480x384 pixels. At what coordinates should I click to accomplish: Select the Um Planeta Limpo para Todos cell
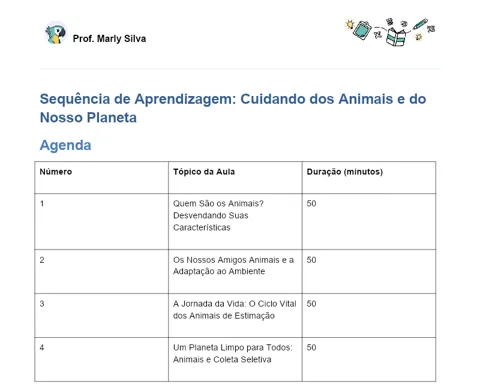(x=235, y=359)
